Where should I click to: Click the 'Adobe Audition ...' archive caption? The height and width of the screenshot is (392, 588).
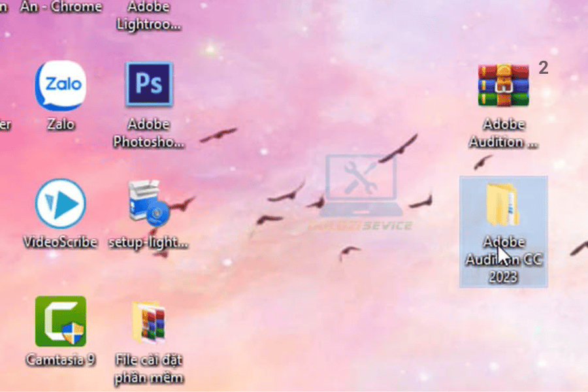click(503, 133)
